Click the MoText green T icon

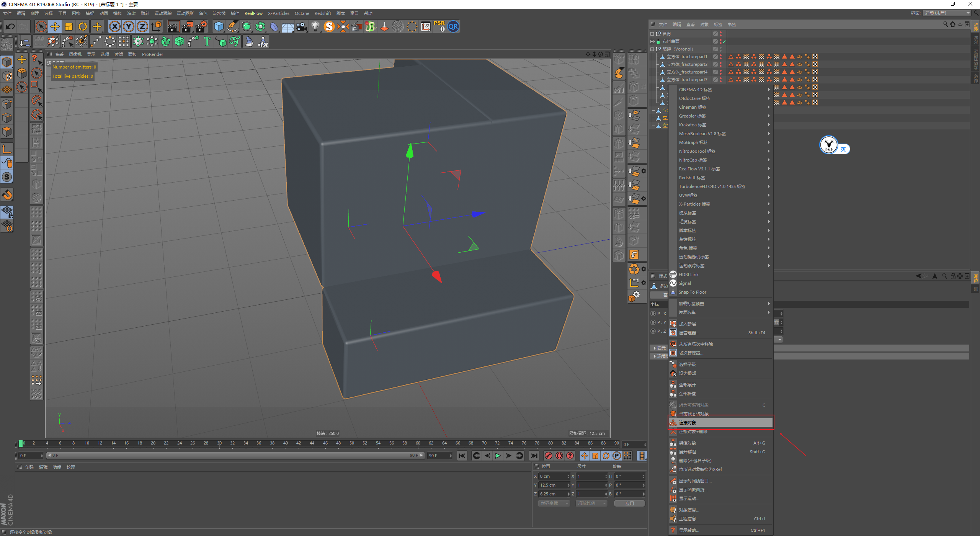tap(207, 41)
